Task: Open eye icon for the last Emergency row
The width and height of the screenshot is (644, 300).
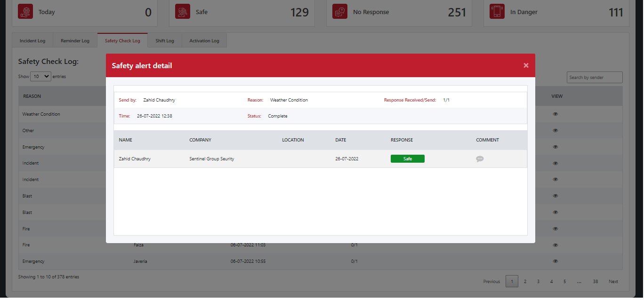Action: (555, 261)
